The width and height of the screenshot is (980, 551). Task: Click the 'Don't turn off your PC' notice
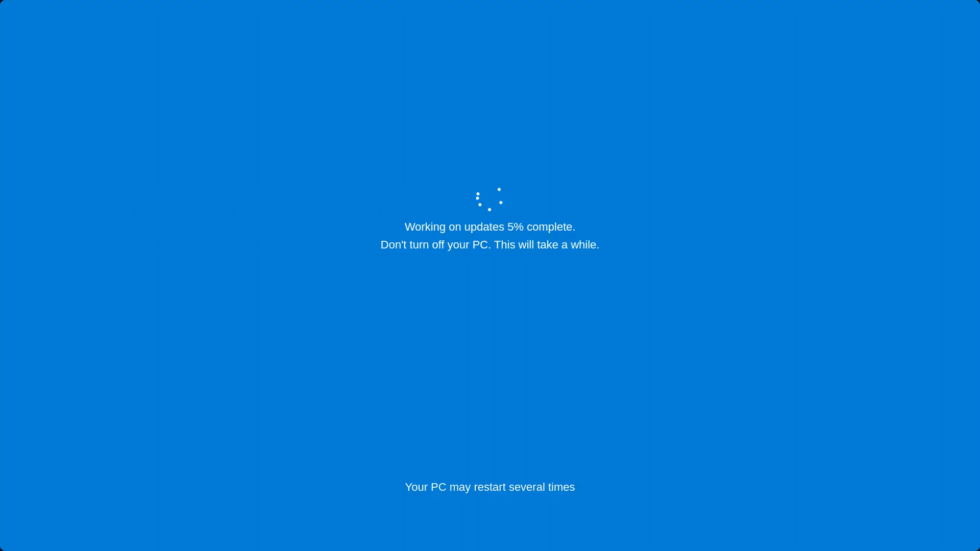(x=489, y=244)
